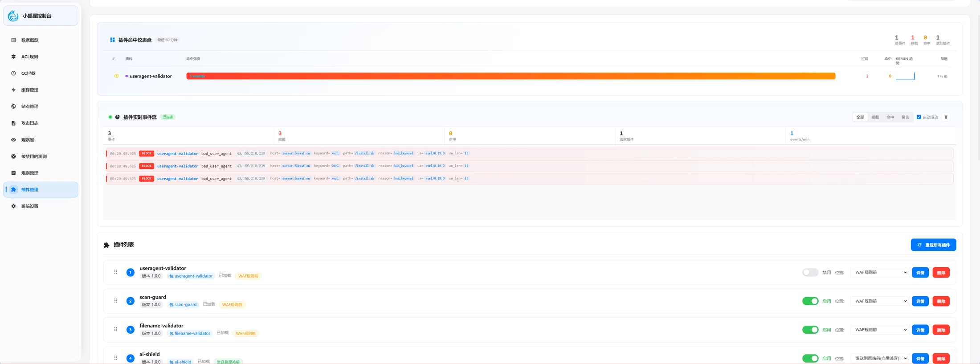
Task: Open 详情 for ai-shield
Action: [x=920, y=359]
